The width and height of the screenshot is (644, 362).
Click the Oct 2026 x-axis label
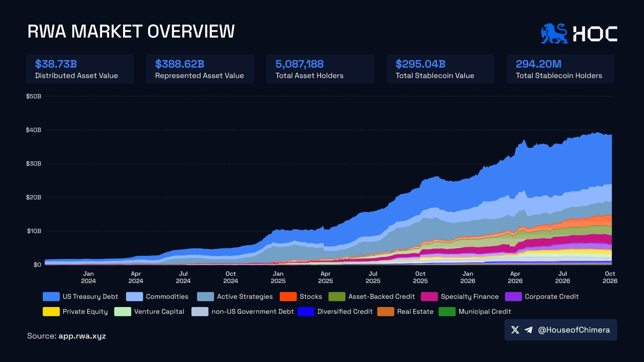pyautogui.click(x=610, y=278)
